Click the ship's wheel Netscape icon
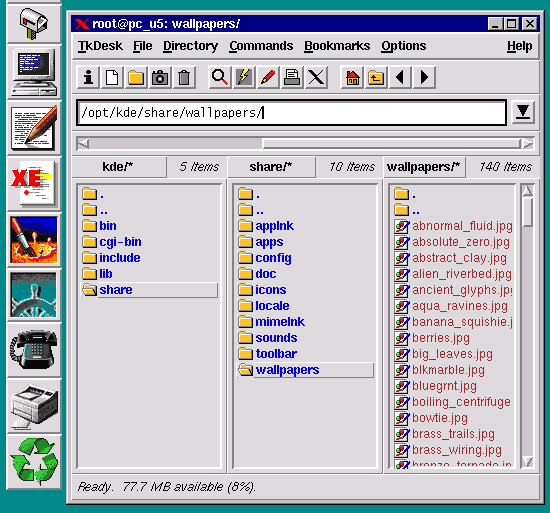 pos(34,295)
